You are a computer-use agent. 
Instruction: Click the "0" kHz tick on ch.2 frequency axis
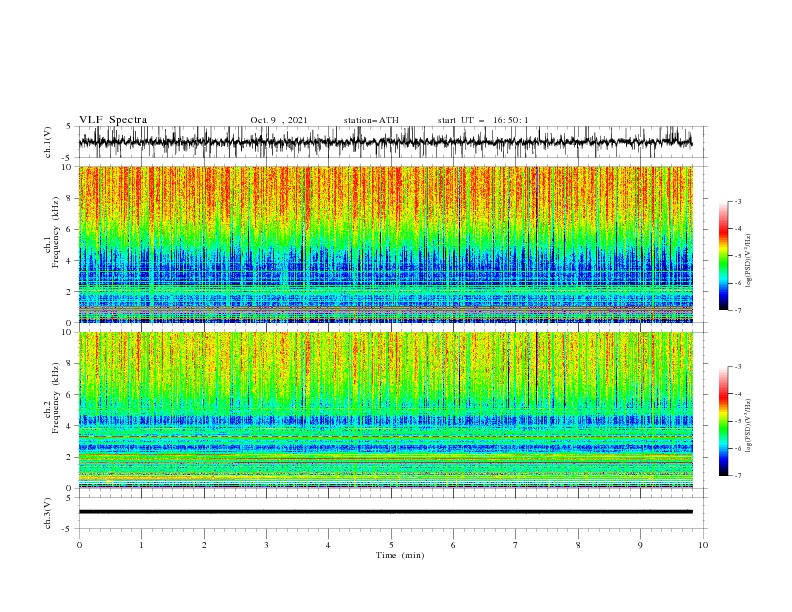pos(69,488)
